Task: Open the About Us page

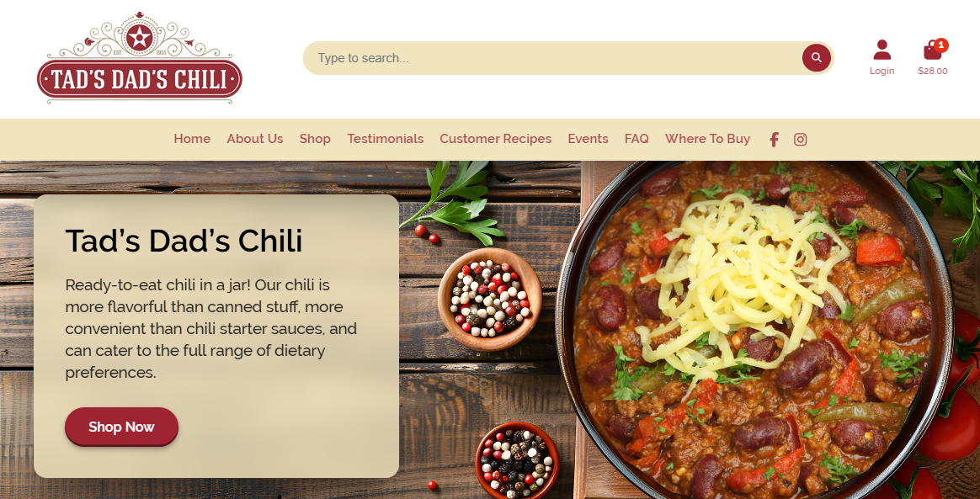Action: [x=255, y=139]
